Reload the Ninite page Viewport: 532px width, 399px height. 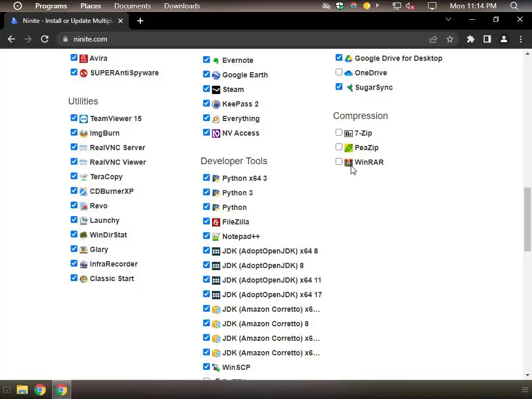click(45, 39)
